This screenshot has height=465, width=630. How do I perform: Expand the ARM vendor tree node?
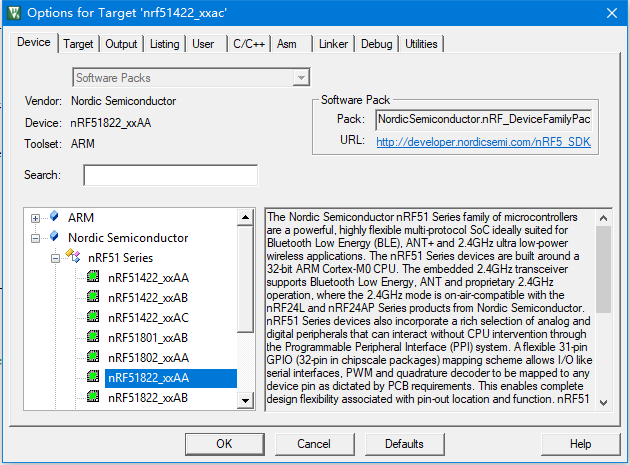tap(35, 218)
